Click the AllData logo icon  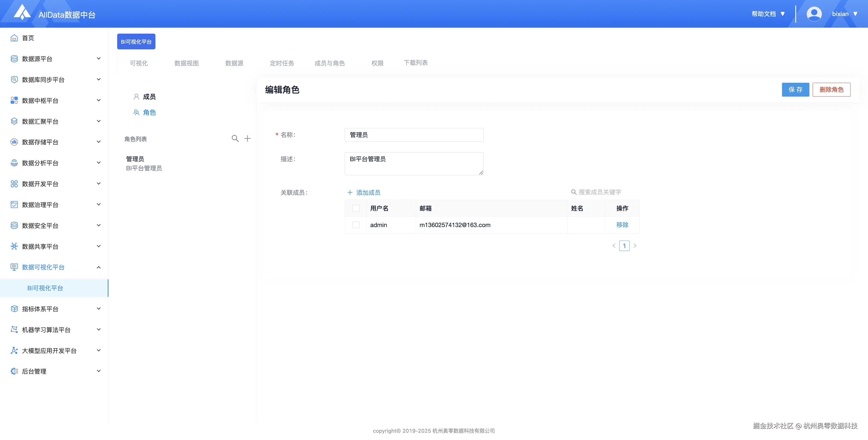pos(22,12)
